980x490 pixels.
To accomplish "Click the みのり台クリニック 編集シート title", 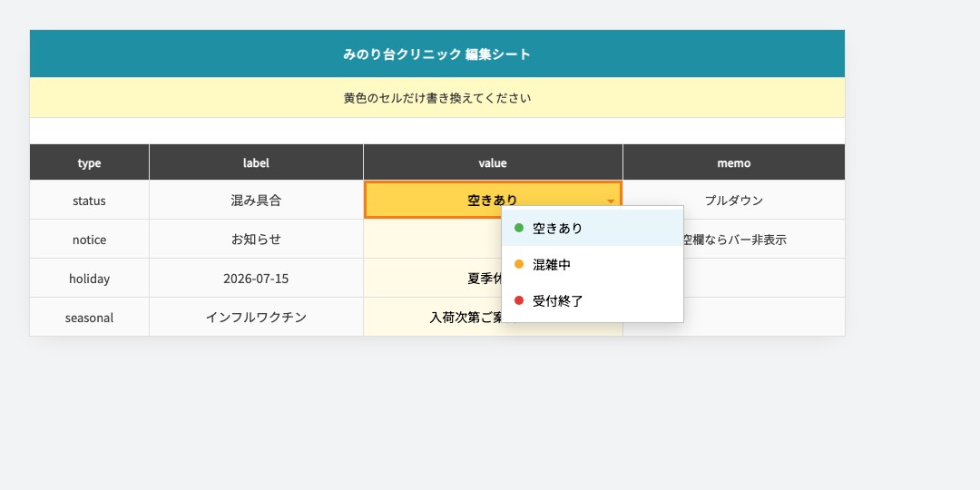I will click(436, 54).
